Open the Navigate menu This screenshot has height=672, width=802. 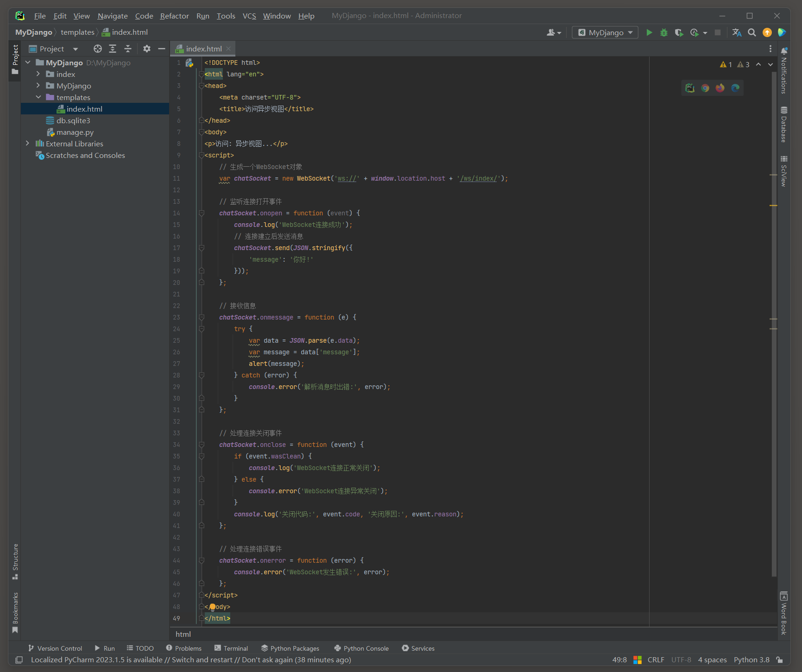tap(113, 16)
